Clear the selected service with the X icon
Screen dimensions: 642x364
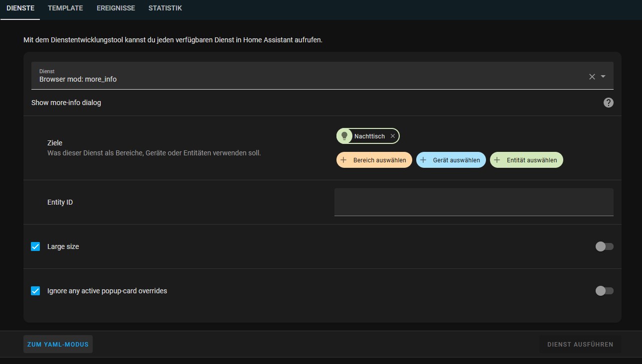pyautogui.click(x=592, y=77)
